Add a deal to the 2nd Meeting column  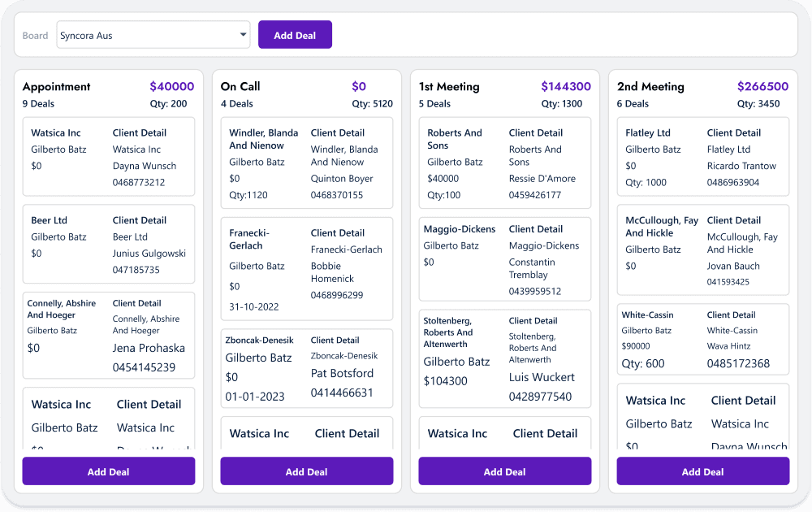click(x=702, y=471)
